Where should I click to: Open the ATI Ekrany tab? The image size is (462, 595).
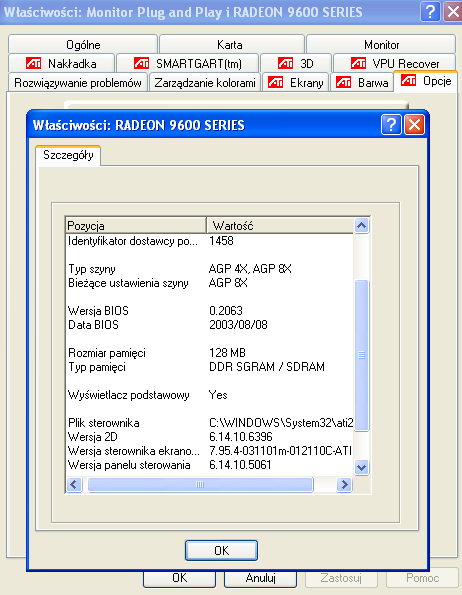(295, 82)
